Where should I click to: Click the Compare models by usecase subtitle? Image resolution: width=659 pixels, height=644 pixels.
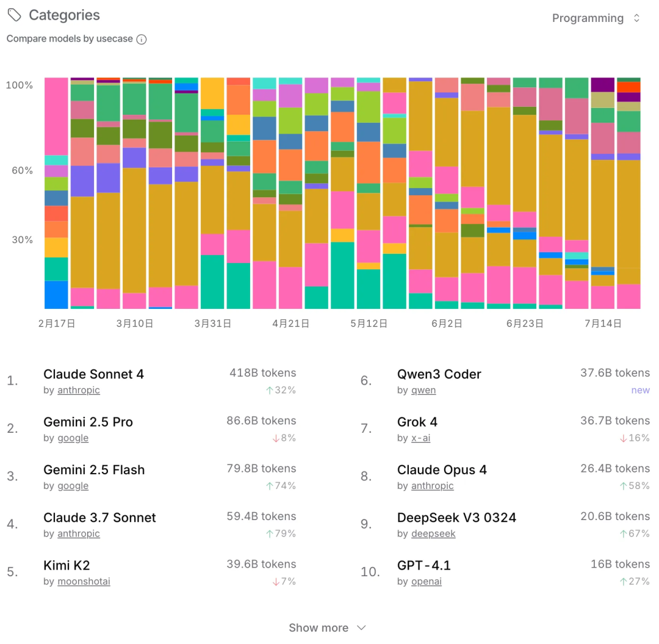pyautogui.click(x=70, y=38)
